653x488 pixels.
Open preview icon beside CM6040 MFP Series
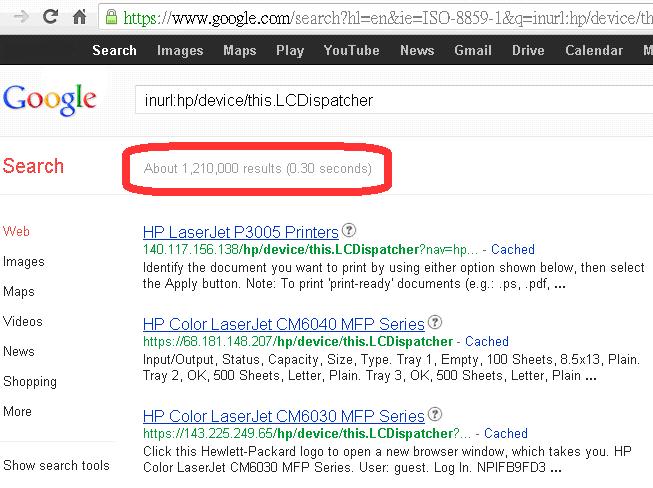click(x=435, y=322)
